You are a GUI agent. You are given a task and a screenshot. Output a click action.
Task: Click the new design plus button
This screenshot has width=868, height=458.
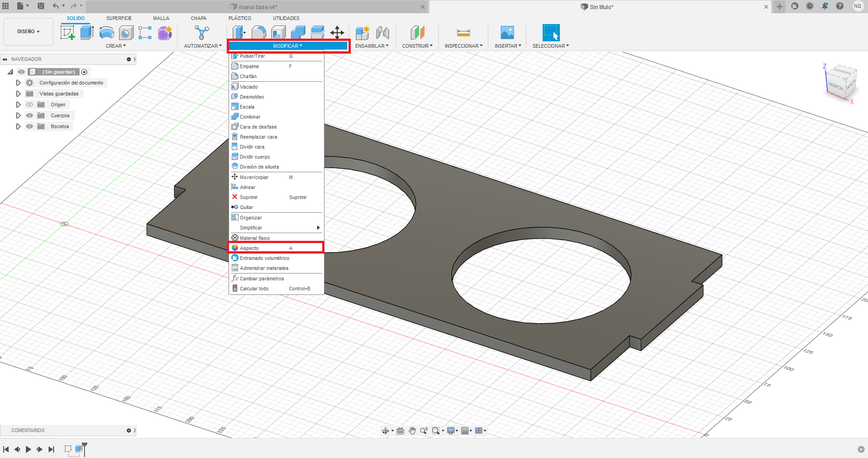779,6
